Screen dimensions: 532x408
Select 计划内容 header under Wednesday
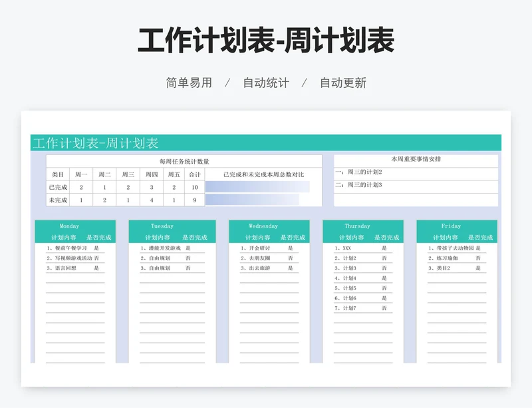coord(258,238)
